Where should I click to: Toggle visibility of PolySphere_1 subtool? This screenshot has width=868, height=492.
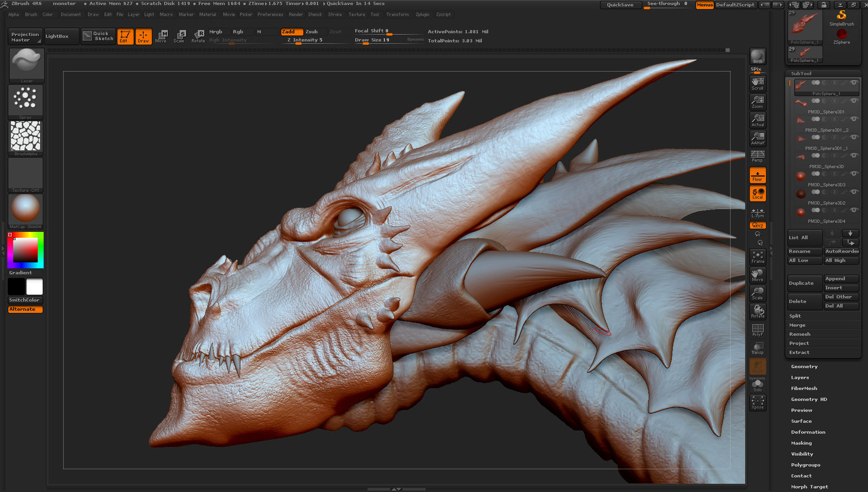click(854, 83)
